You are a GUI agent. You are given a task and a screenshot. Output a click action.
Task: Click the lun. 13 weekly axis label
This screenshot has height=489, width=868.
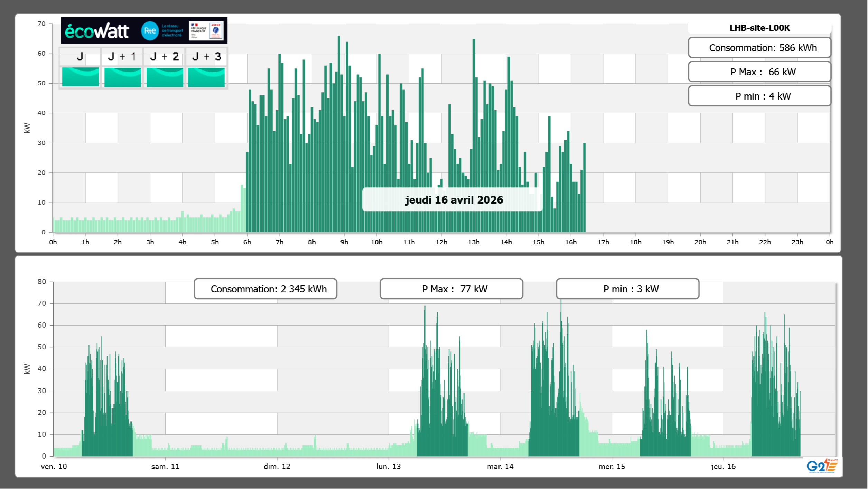tap(389, 467)
